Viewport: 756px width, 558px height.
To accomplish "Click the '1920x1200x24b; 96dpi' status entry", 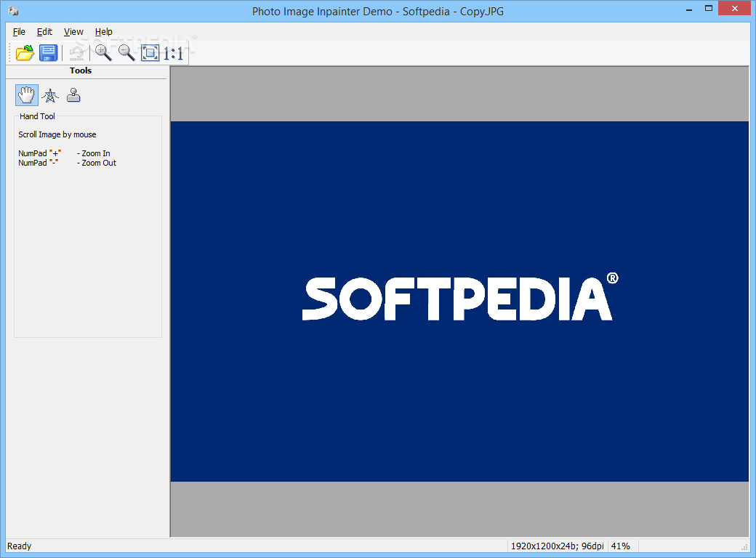I will (557, 546).
